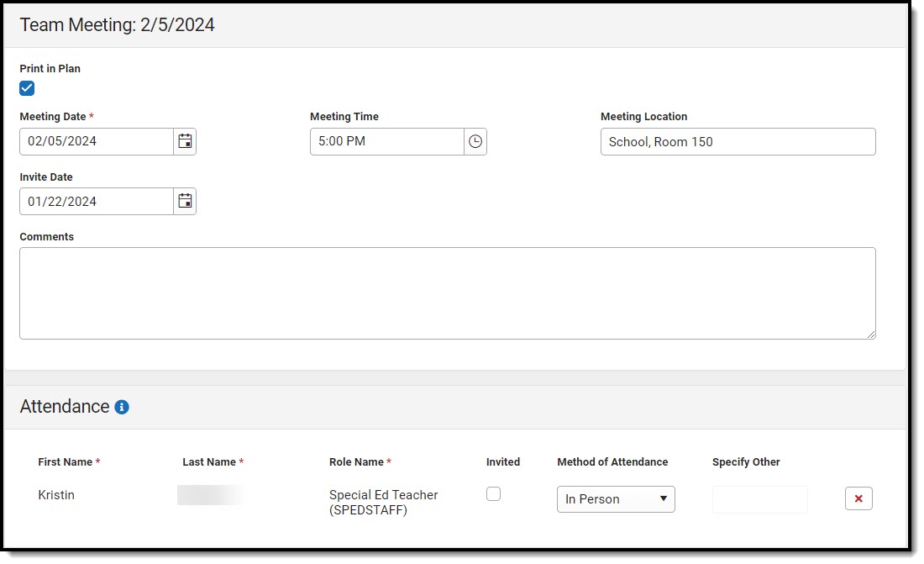The image size is (924, 564).
Task: Click into the Invite Date field
Action: pos(97,201)
